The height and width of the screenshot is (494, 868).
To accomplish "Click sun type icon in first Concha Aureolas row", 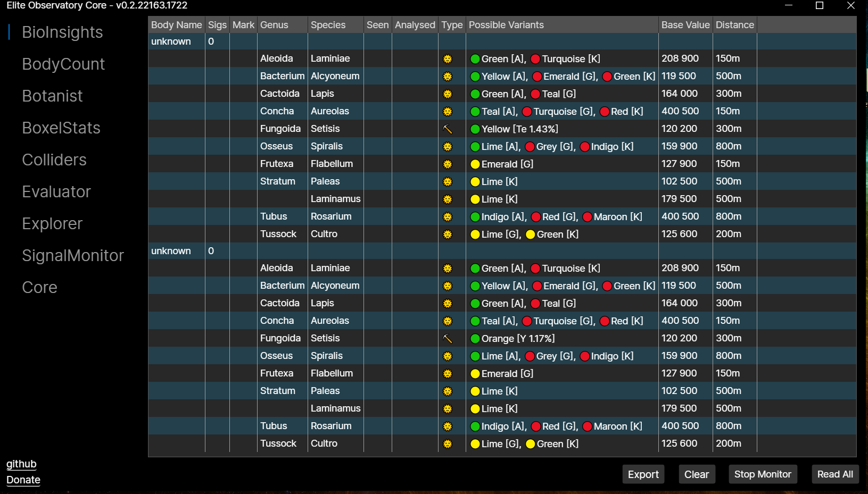I will coord(448,112).
